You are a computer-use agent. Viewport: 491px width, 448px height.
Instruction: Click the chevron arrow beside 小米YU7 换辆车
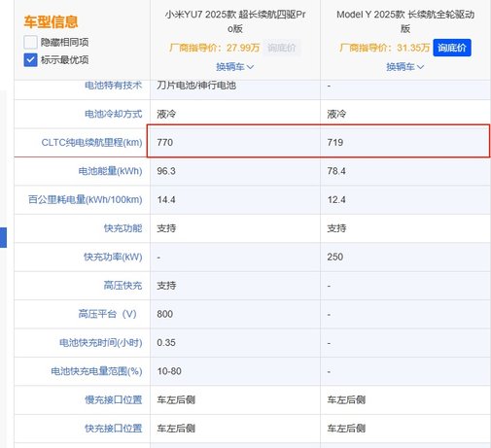(250, 67)
